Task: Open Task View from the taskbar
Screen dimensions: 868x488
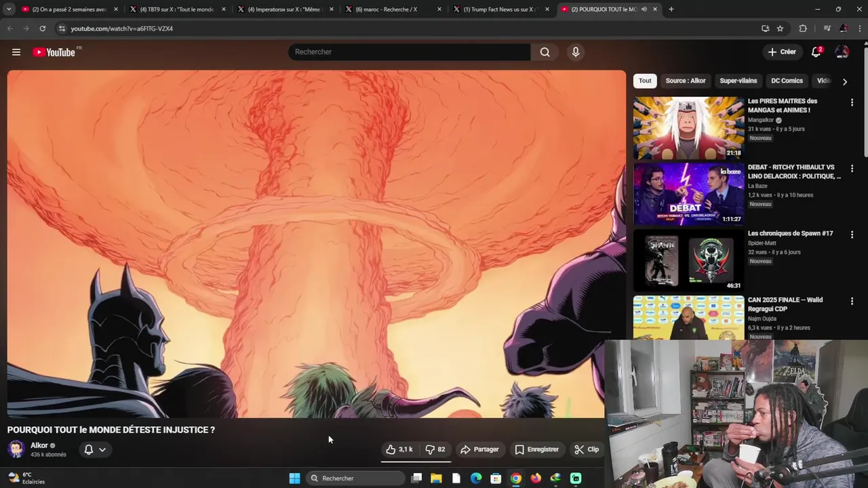Action: coord(416,479)
